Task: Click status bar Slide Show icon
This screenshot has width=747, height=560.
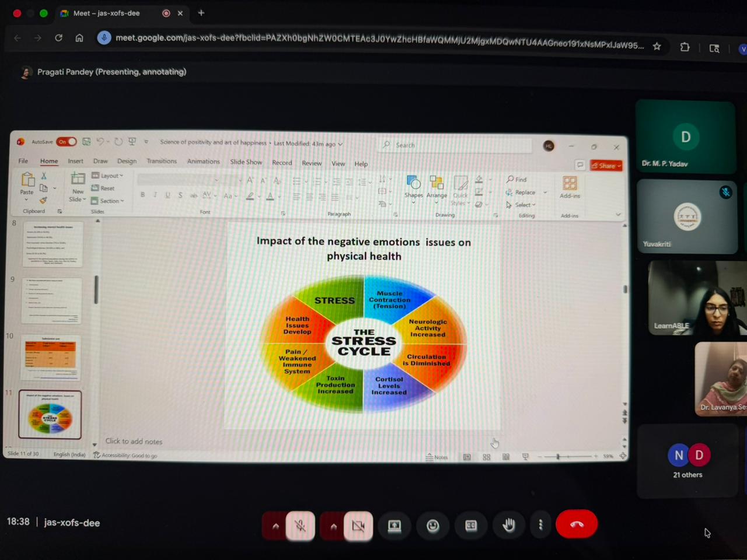Action: pos(525,457)
